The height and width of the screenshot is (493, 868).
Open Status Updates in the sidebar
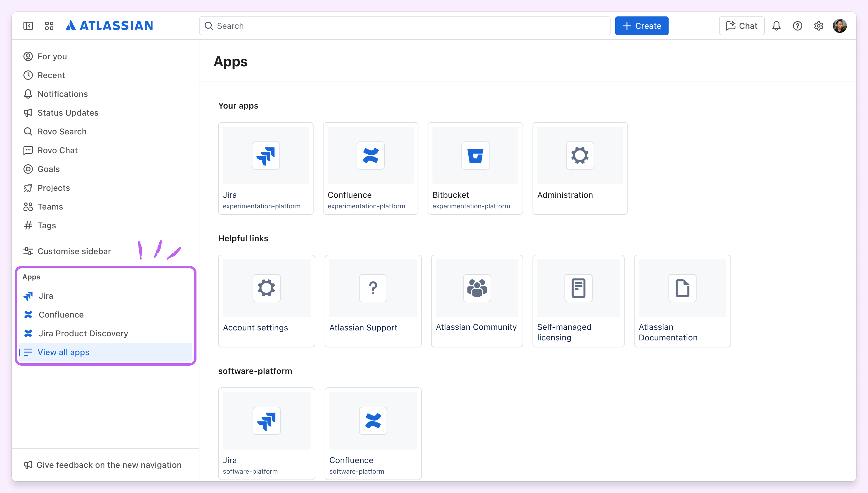[68, 113]
